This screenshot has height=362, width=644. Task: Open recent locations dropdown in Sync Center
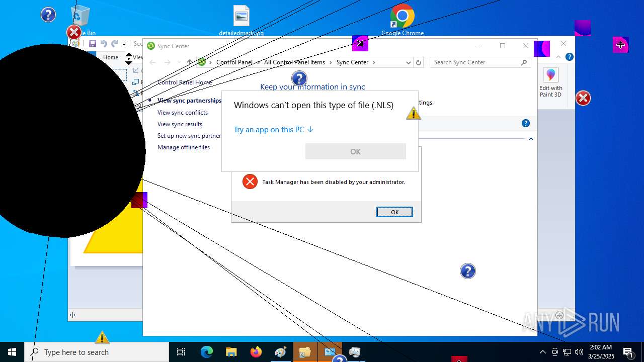[x=179, y=62]
